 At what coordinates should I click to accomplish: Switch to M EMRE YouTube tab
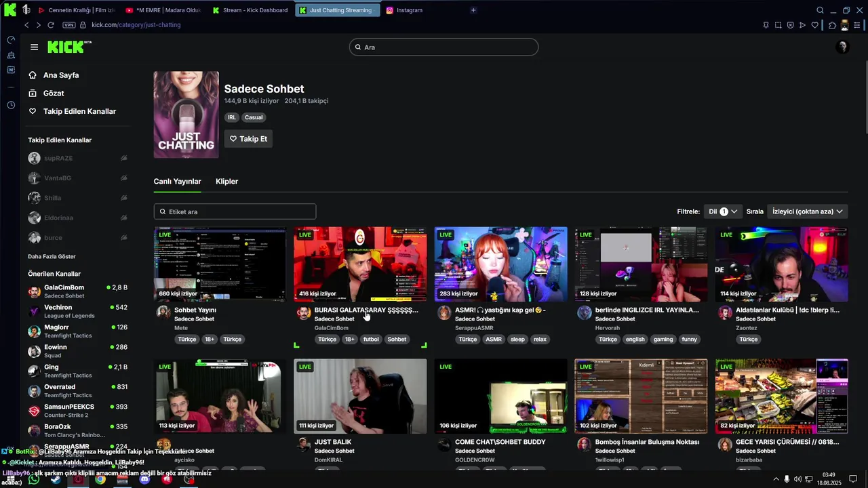[x=163, y=10]
